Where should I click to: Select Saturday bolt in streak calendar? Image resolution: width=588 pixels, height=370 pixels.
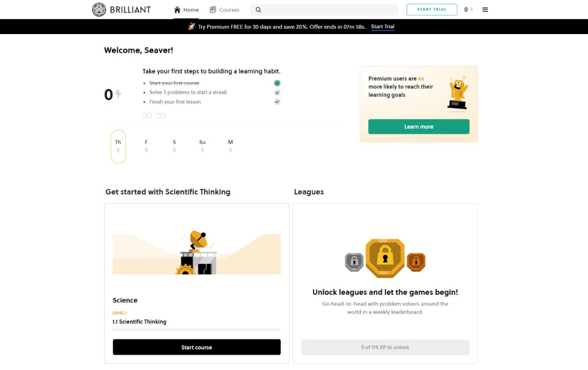click(174, 150)
